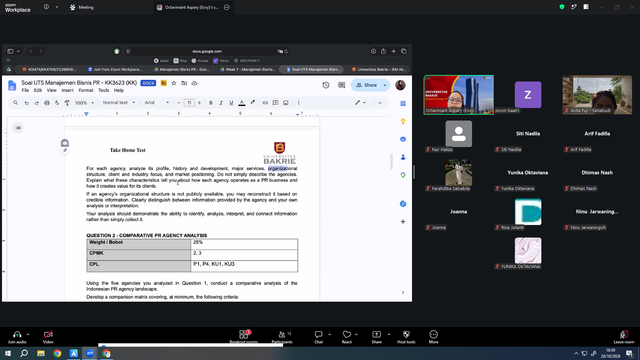Click the insert image icon
The width and height of the screenshot is (640, 360).
tap(286, 103)
